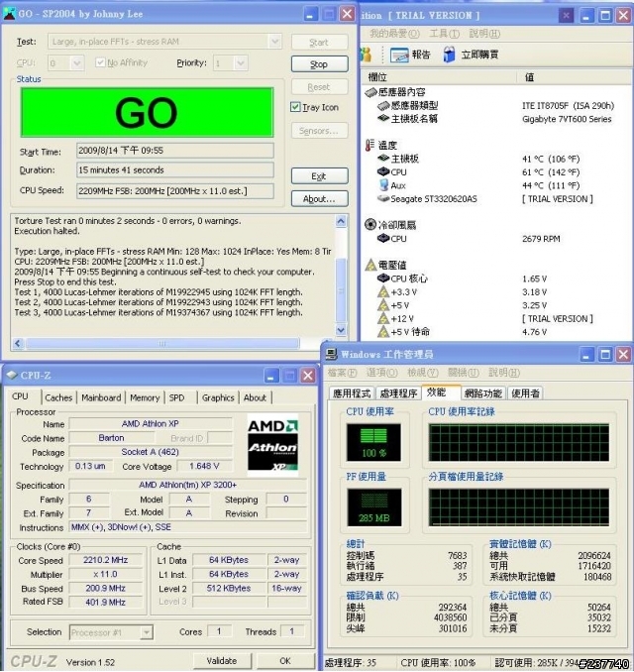This screenshot has width=634, height=672.
Task: Select the sensor contents (感應器內容) icon
Action: pyautogui.click(x=370, y=92)
